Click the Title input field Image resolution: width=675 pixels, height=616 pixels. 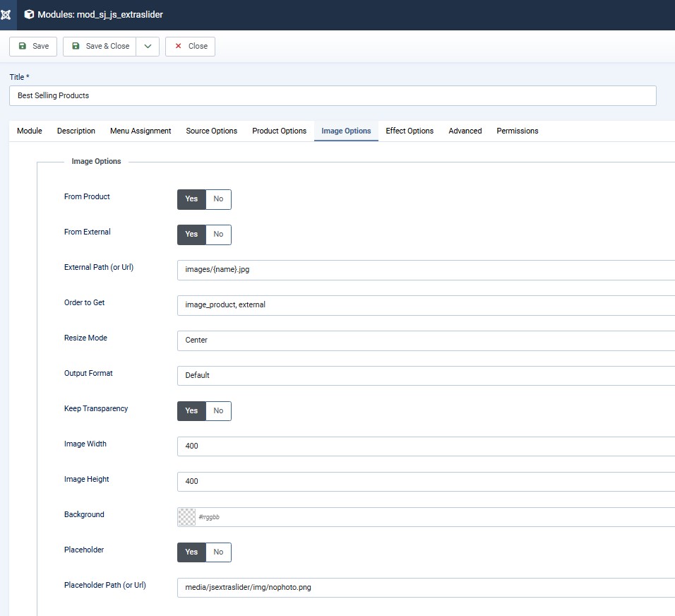point(333,96)
